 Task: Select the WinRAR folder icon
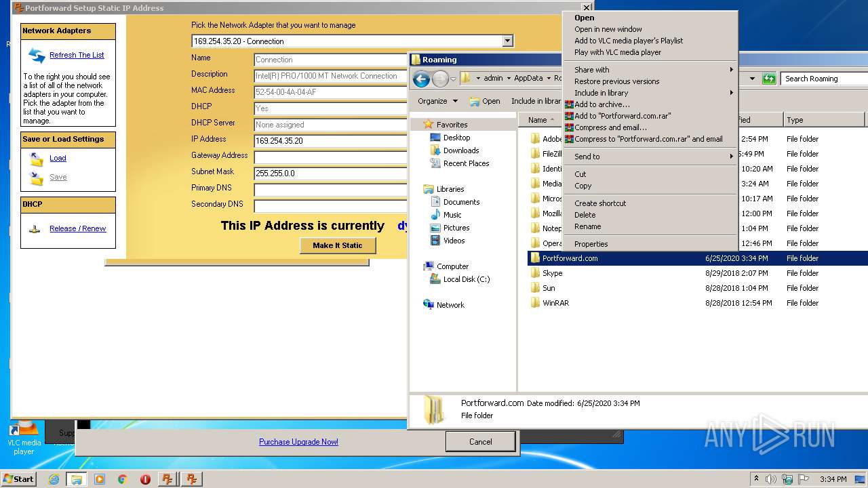[x=535, y=303]
